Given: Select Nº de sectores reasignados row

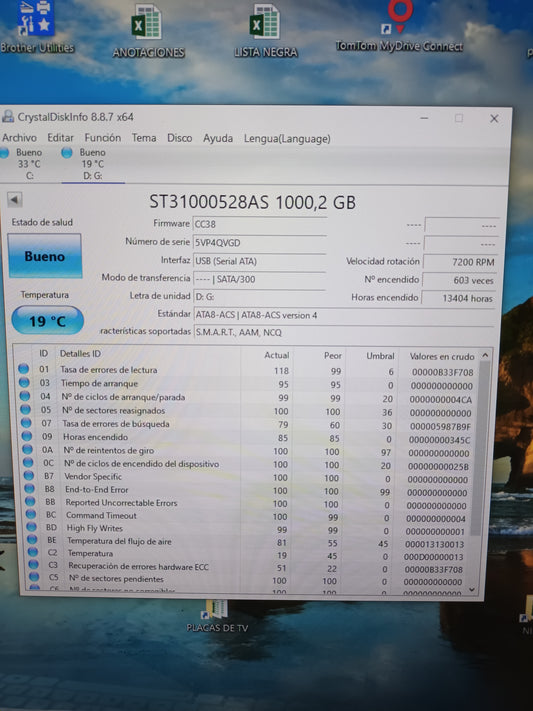Looking at the screenshot, I should point(246,411).
